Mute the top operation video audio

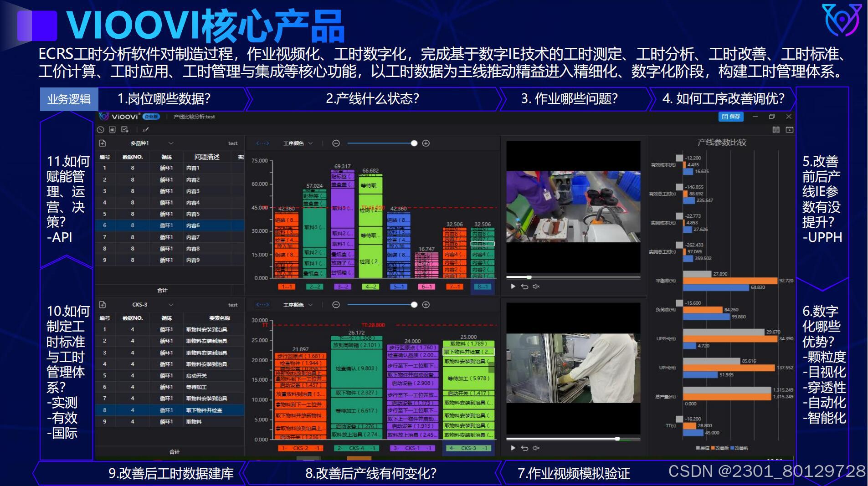click(x=537, y=287)
